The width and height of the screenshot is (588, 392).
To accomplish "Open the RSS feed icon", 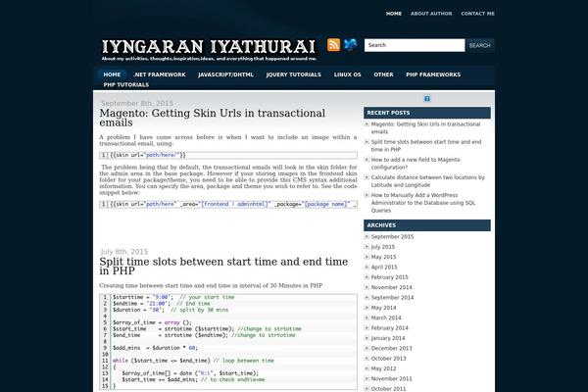I will pos(333,45).
